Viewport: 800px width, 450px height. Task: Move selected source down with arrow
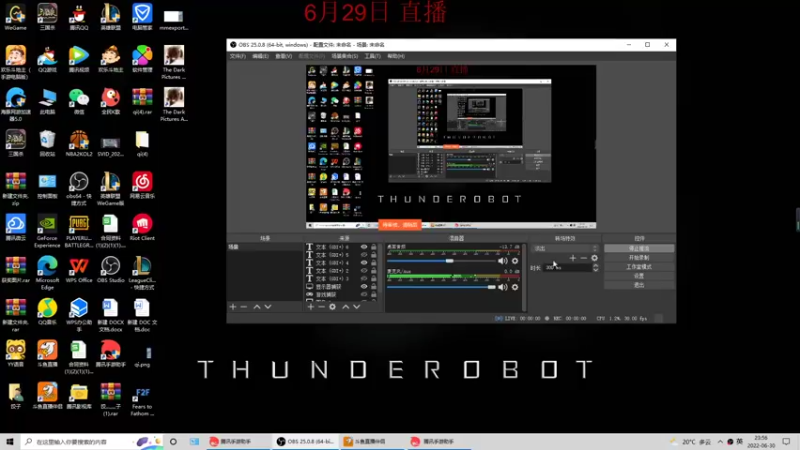tap(357, 307)
